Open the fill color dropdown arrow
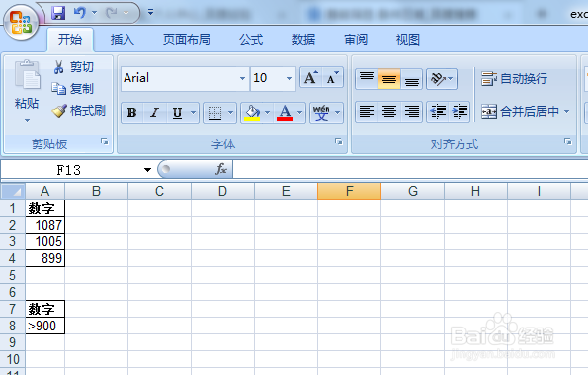588x375 pixels. [268, 113]
